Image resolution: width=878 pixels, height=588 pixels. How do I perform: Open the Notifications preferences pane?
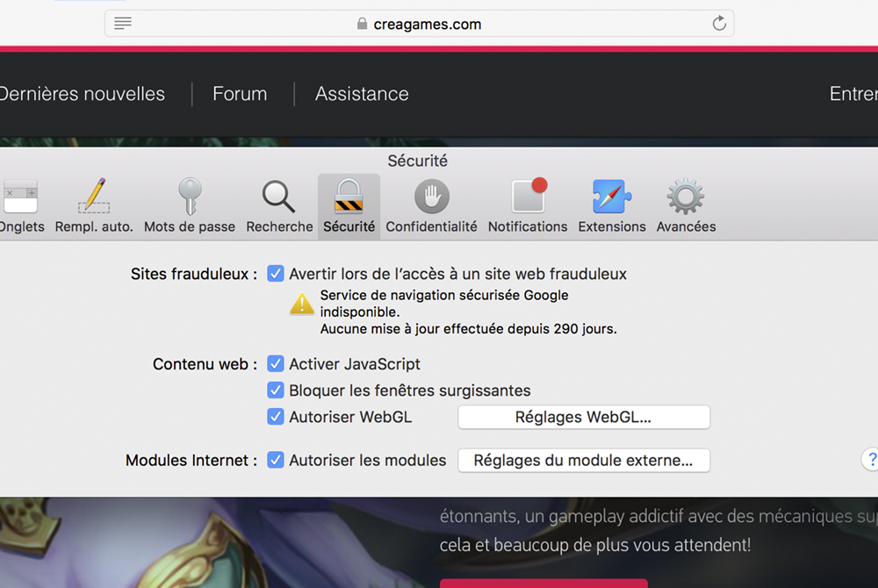pyautogui.click(x=528, y=207)
